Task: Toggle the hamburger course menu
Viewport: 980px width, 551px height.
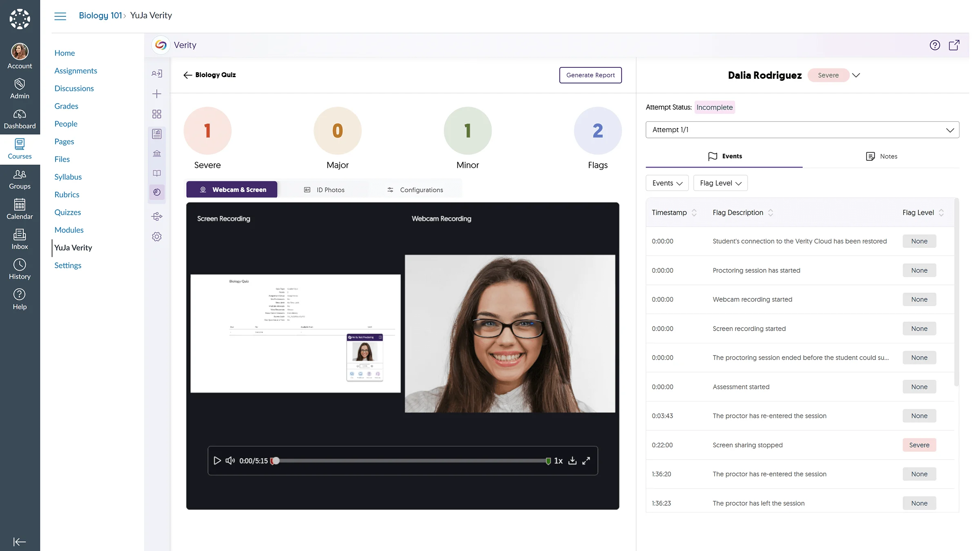Action: click(x=60, y=16)
